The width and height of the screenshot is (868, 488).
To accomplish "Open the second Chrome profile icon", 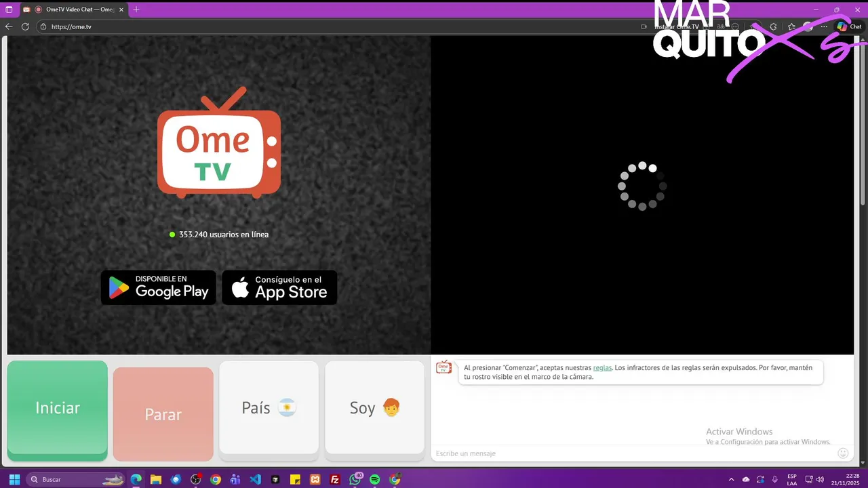I will 395,479.
